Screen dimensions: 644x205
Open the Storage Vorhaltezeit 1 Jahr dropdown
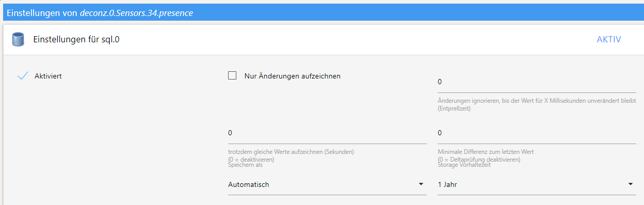pyautogui.click(x=537, y=184)
